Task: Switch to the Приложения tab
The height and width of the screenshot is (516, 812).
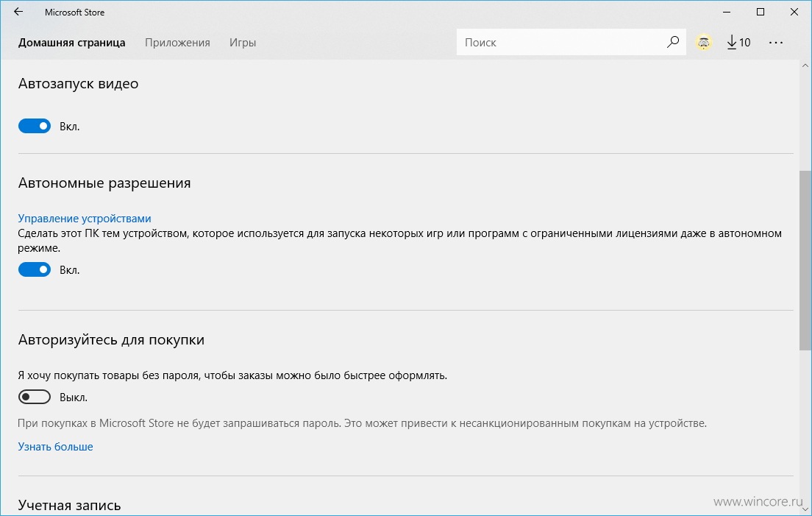Action: [x=178, y=43]
